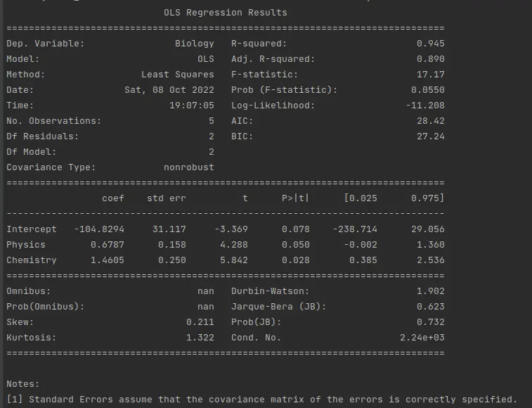Select the 'Physics' row label
Image resolution: width=532 pixels, height=408 pixels.
(x=26, y=245)
